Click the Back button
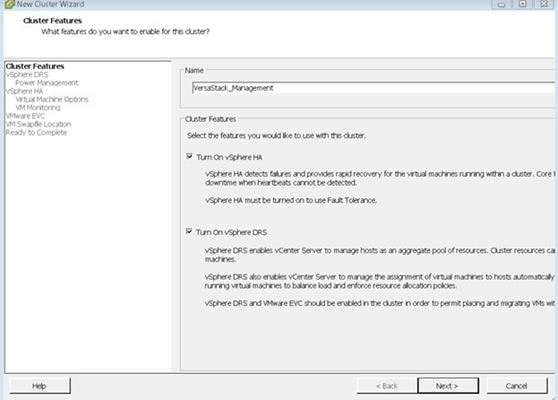 click(x=387, y=386)
